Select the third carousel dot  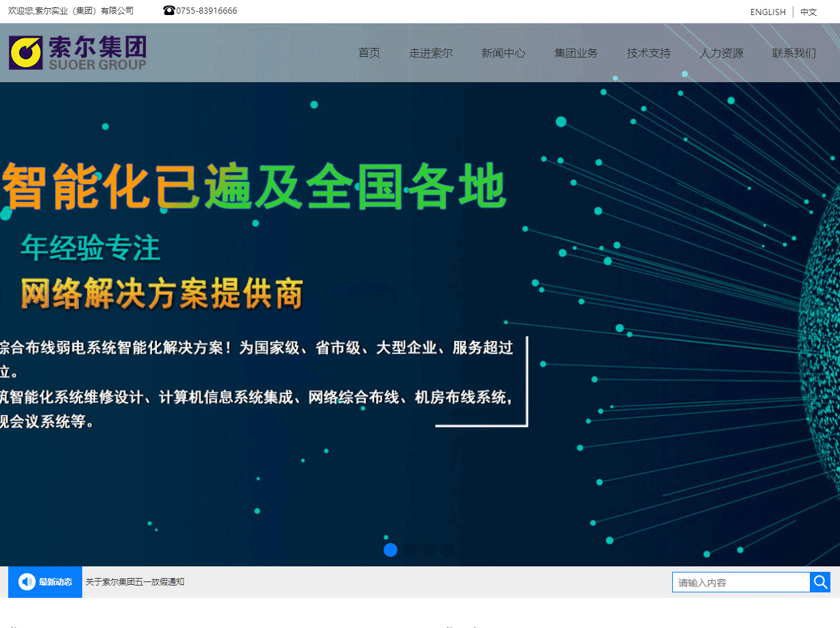[429, 550]
